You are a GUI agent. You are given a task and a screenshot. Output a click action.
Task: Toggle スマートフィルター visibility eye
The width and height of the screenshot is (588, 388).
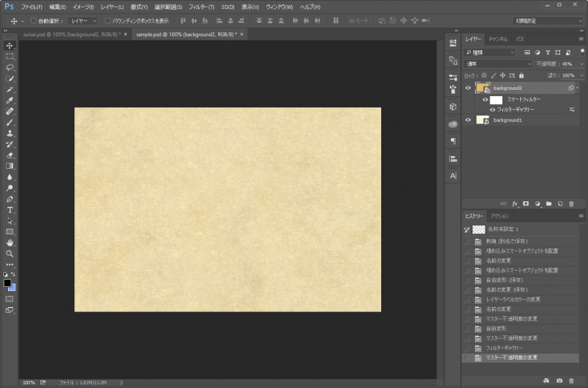point(485,99)
